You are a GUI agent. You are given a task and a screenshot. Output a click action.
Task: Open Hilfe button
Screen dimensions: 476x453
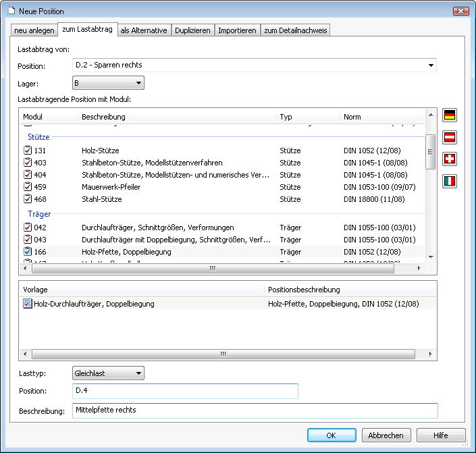(441, 435)
